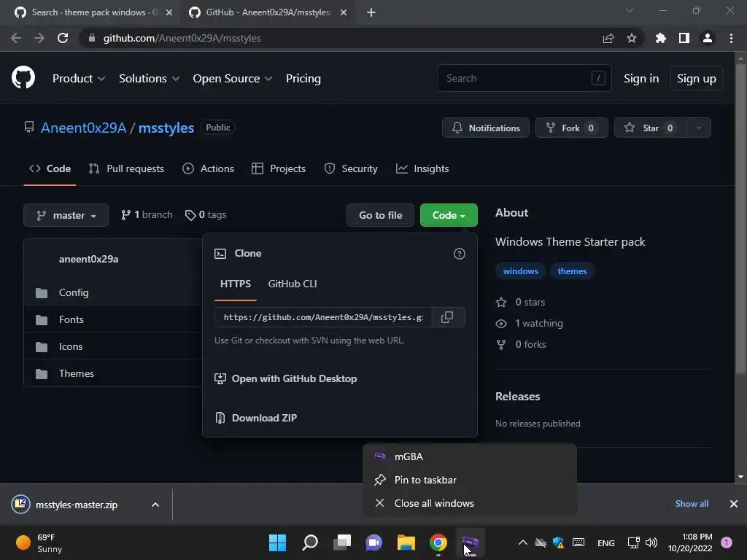The height and width of the screenshot is (560, 747).
Task: Open the Chrome three-dot menu
Action: [x=731, y=38]
